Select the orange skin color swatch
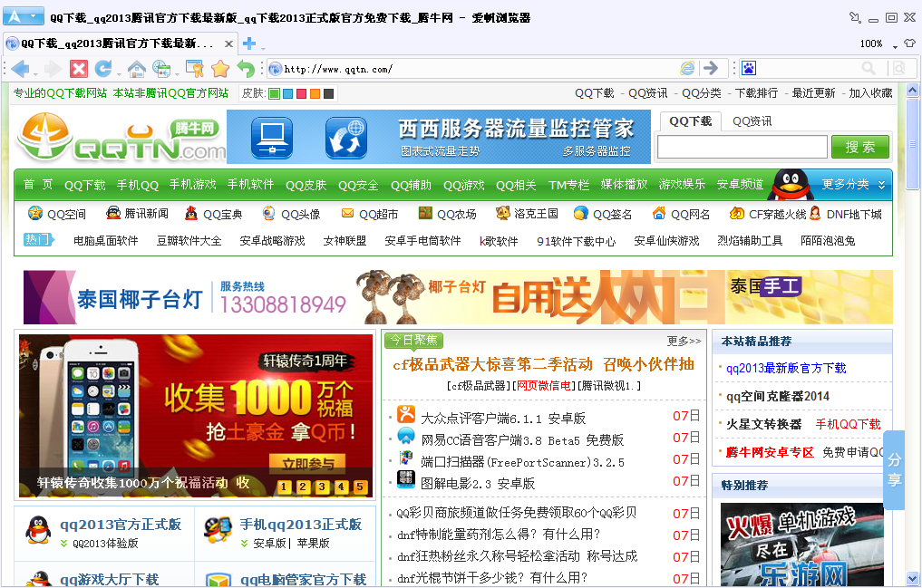The width and height of the screenshot is (922, 588). coord(315,93)
